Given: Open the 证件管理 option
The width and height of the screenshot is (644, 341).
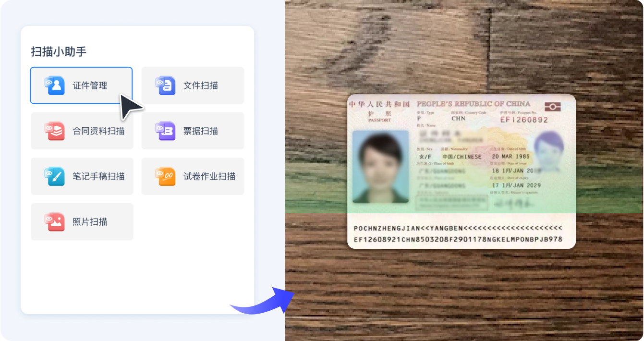Looking at the screenshot, I should click(81, 85).
